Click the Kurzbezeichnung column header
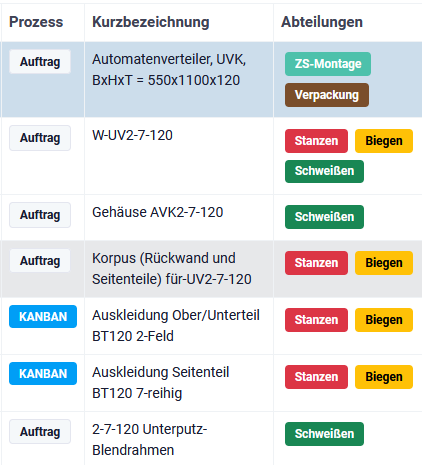 coord(151,22)
